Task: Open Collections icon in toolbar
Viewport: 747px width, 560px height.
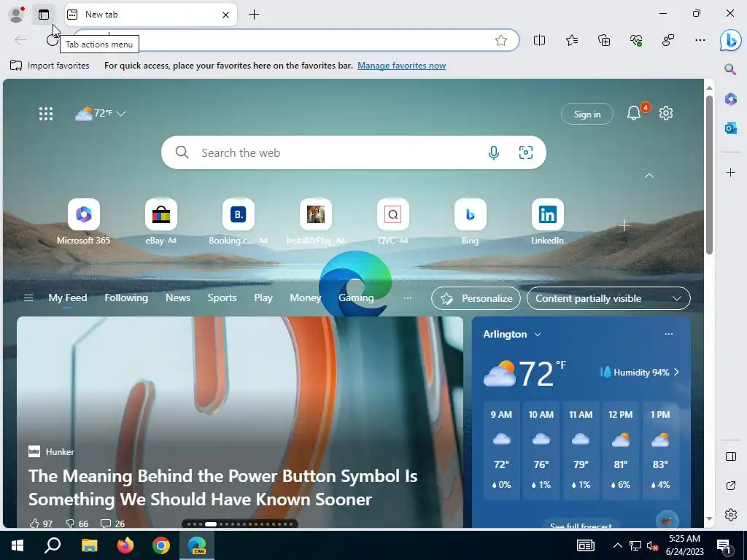Action: click(604, 41)
